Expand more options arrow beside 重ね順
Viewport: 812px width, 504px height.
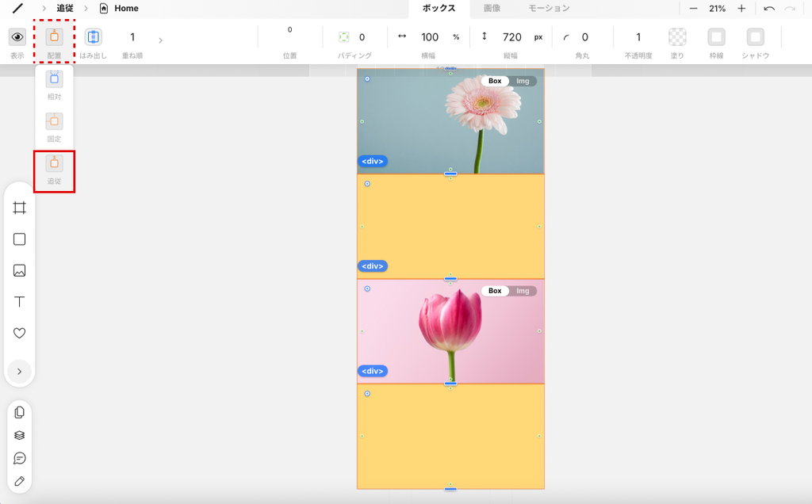(x=160, y=40)
